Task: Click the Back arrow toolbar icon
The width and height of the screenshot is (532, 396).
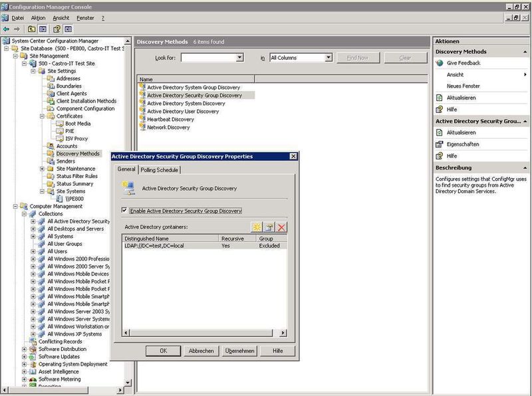Action: point(6,29)
